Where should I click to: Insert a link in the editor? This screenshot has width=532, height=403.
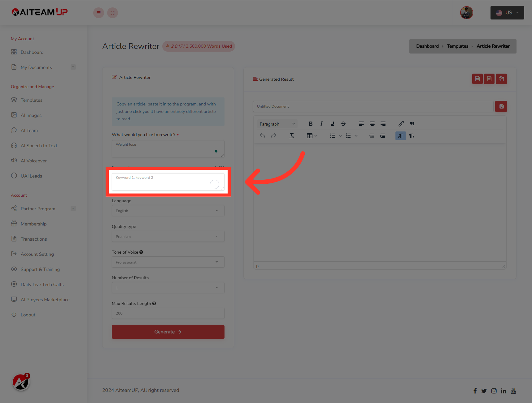401,124
